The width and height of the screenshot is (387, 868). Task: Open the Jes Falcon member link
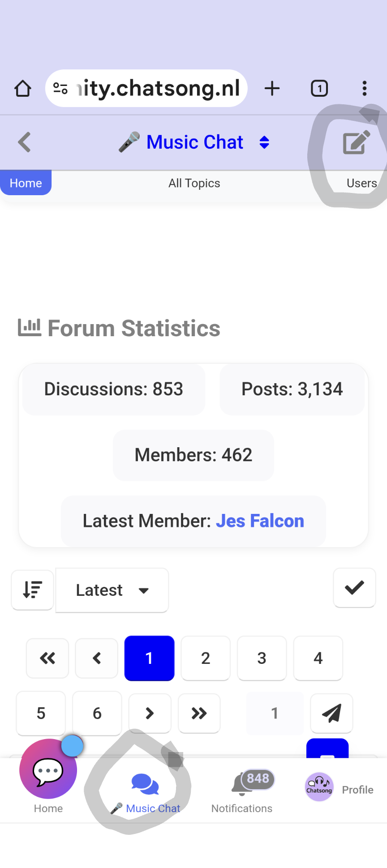260,521
